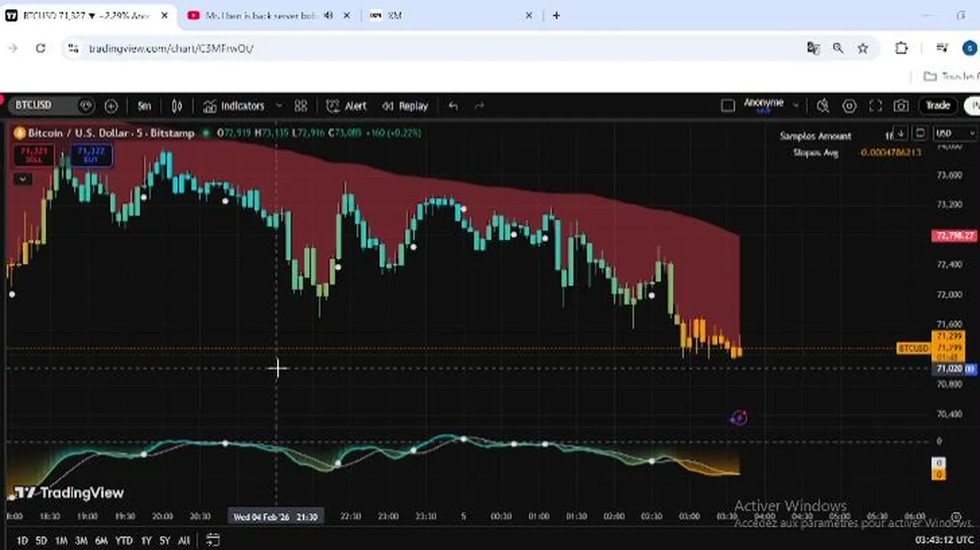Open the Indicators dialog
The height and width of the screenshot is (550, 980).
234,106
